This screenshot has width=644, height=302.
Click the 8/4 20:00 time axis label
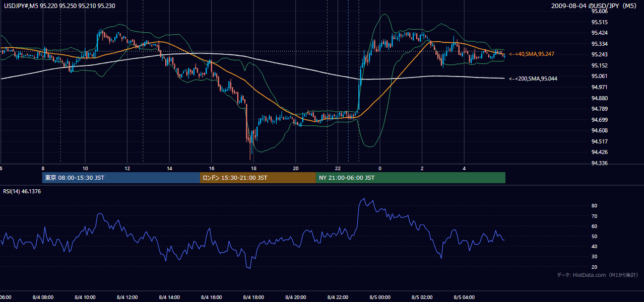coord(296,297)
